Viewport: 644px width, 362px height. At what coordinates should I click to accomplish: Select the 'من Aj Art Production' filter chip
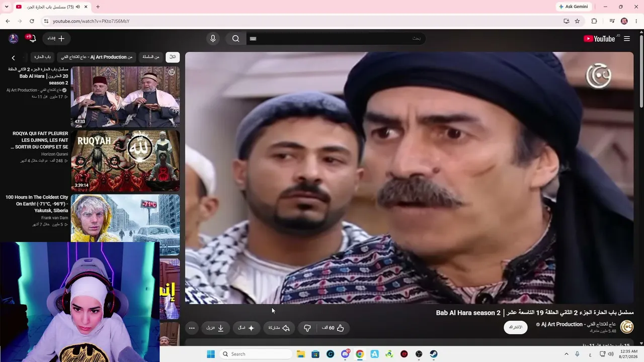click(97, 57)
